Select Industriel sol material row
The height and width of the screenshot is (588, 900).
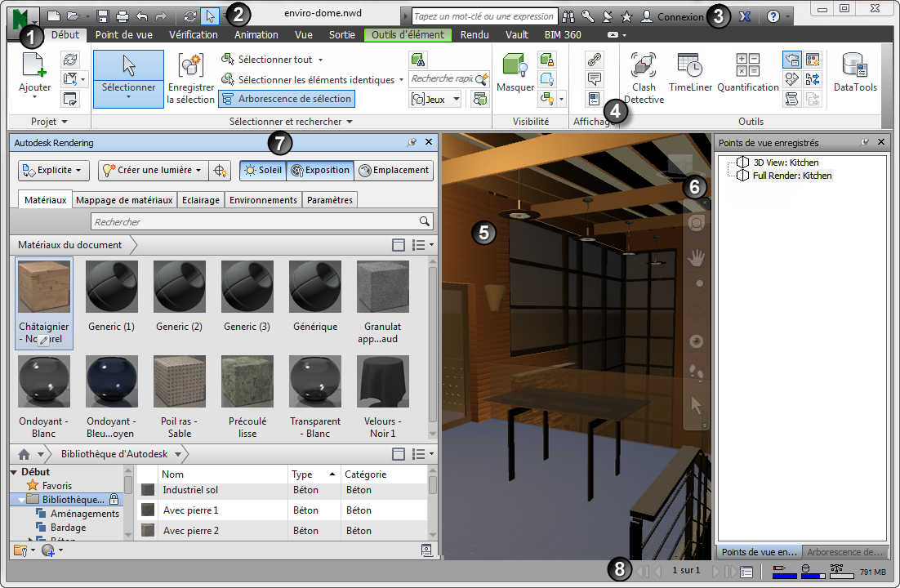(283, 490)
